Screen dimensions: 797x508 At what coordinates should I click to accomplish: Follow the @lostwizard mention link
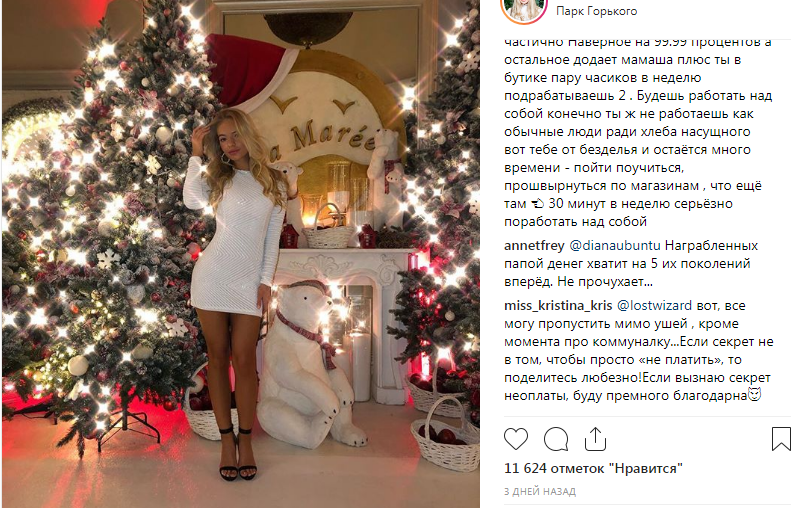click(654, 306)
